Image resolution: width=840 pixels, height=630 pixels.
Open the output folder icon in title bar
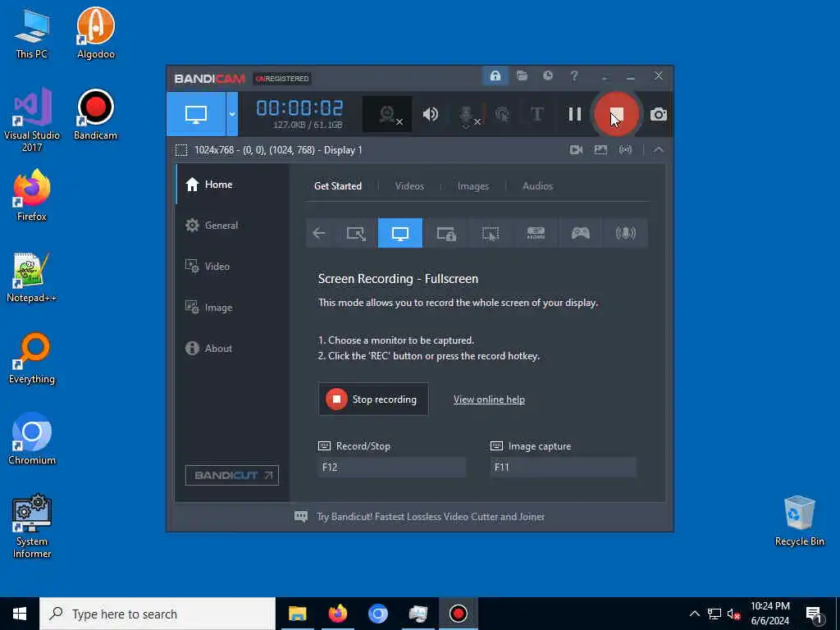[x=522, y=76]
